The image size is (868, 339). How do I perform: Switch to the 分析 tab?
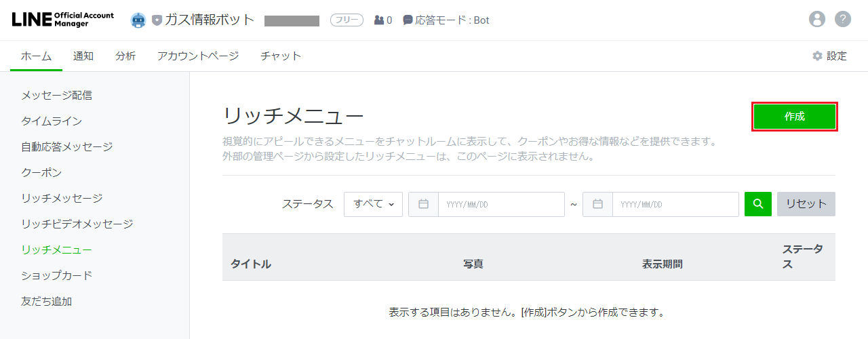pos(125,56)
